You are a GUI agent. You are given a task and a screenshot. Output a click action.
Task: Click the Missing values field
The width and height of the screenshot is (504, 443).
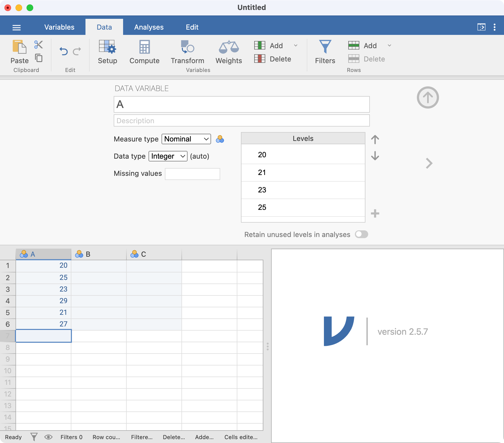coord(193,174)
